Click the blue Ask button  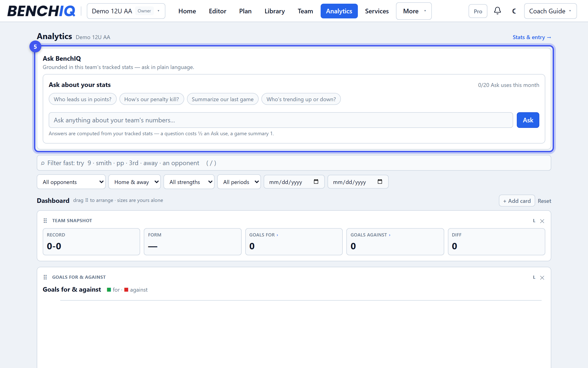click(528, 120)
